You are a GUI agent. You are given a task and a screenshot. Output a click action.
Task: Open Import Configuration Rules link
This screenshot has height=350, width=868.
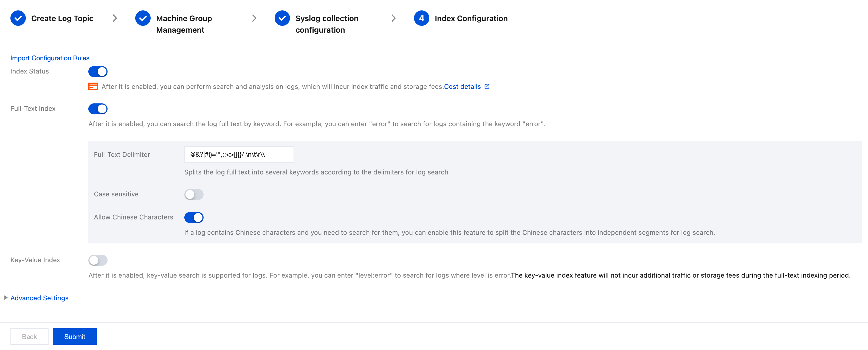tap(50, 58)
